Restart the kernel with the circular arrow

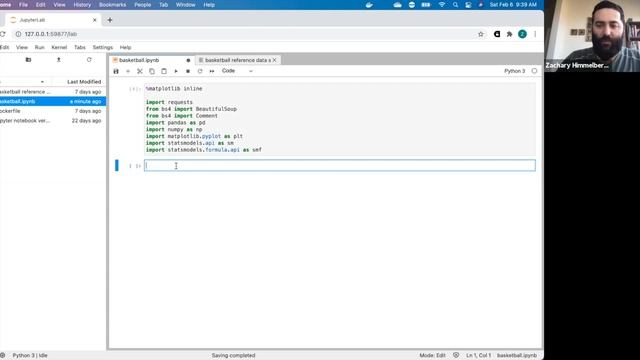(200, 71)
